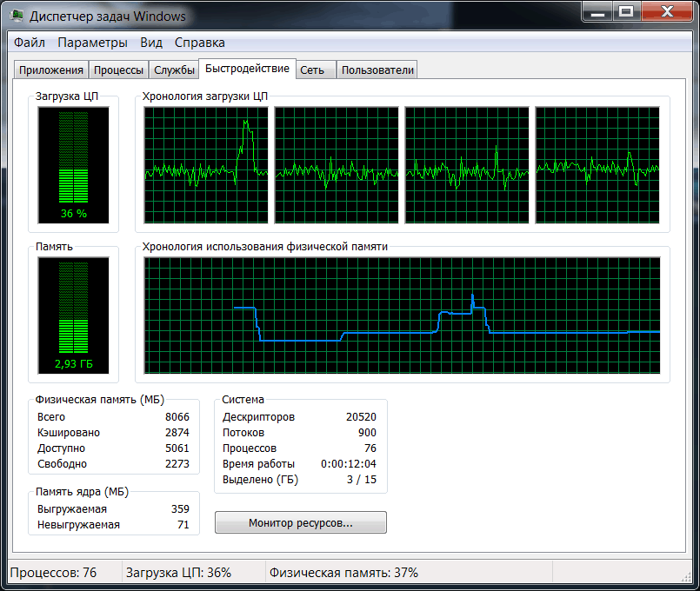The width and height of the screenshot is (700, 591).
Task: Click the Память ядра (МБ) group label
Action: (82, 492)
